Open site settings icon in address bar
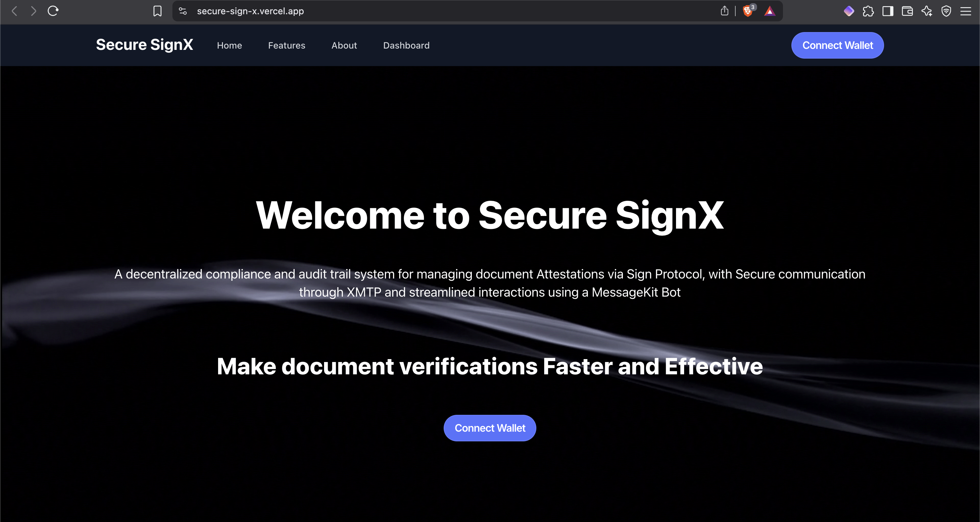Screen dimensions: 980x522 coord(183,11)
